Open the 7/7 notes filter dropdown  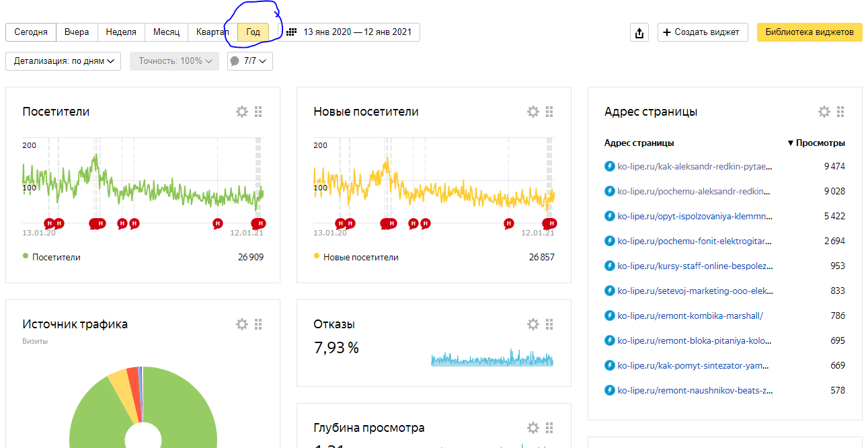[250, 61]
